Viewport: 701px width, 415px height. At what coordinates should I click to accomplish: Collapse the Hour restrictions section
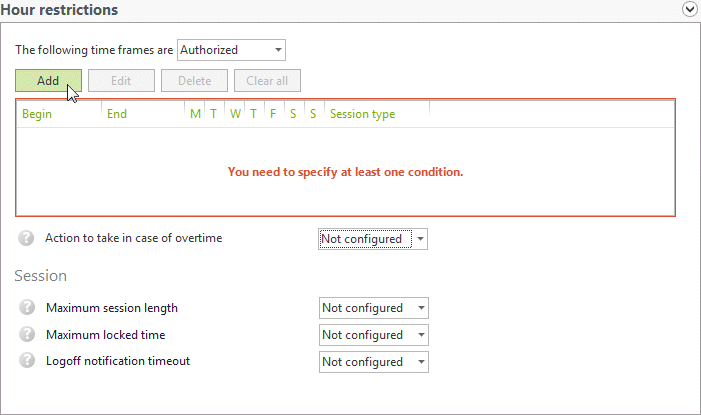pyautogui.click(x=689, y=10)
